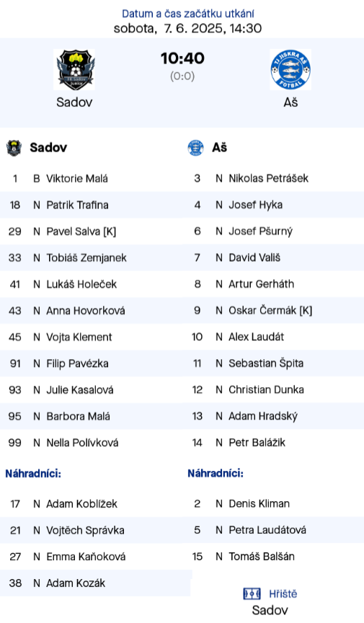Open the Hřiště venue link
The height and width of the screenshot is (623, 364).
[x=283, y=594]
